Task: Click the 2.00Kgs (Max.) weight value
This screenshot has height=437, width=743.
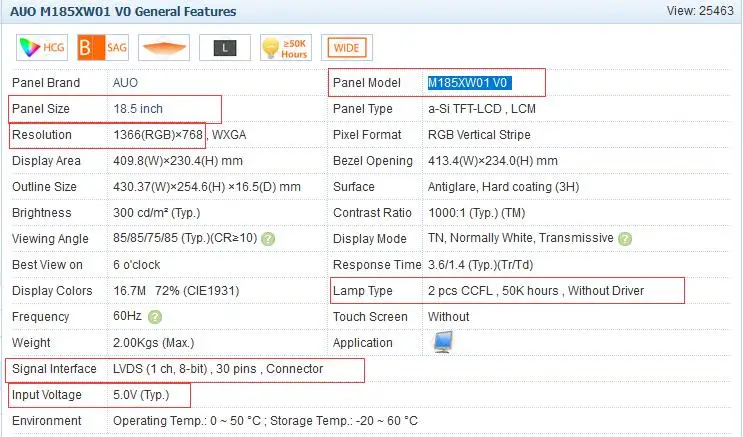Action: 154,343
